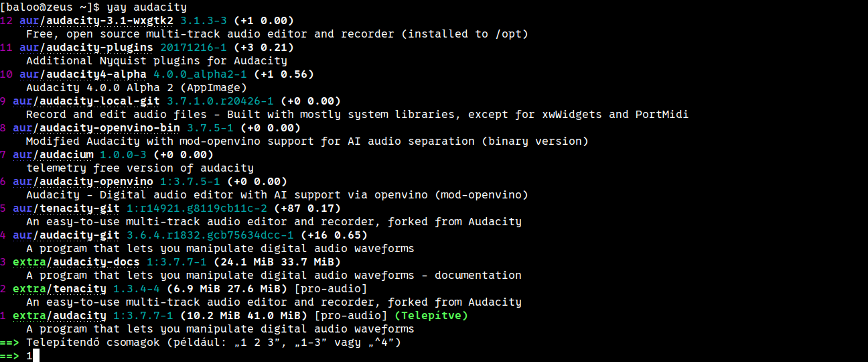The image size is (868, 362).
Task: Click the aur/audacium package name
Action: [x=53, y=155]
